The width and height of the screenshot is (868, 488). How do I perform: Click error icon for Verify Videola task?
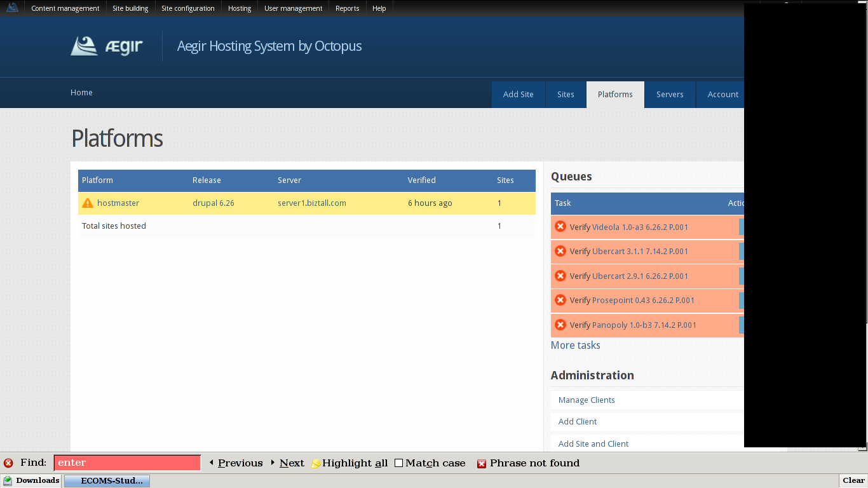(560, 227)
